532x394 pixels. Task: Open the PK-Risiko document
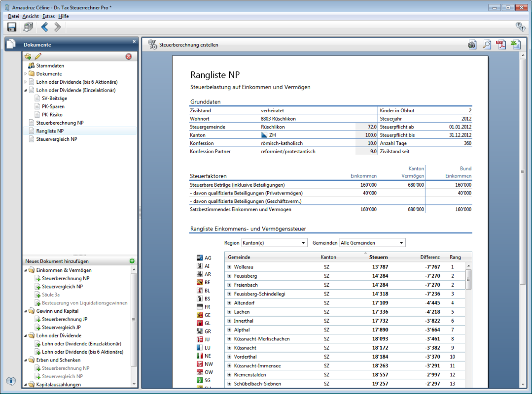click(52, 115)
